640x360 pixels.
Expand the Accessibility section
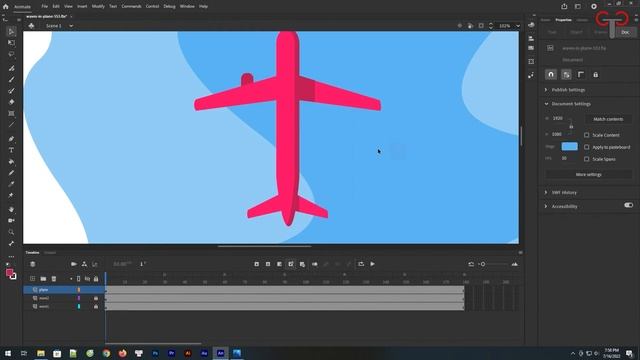click(x=546, y=207)
